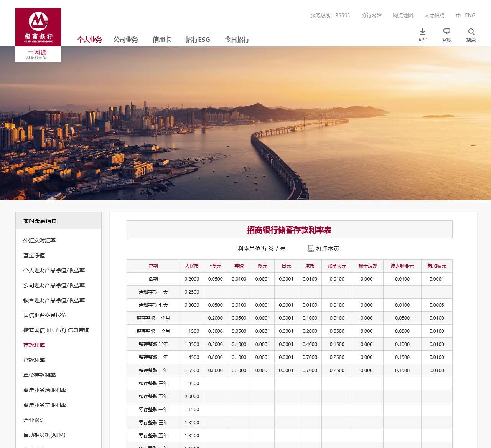Open 基金净值 in the sidebar

[x=34, y=255]
